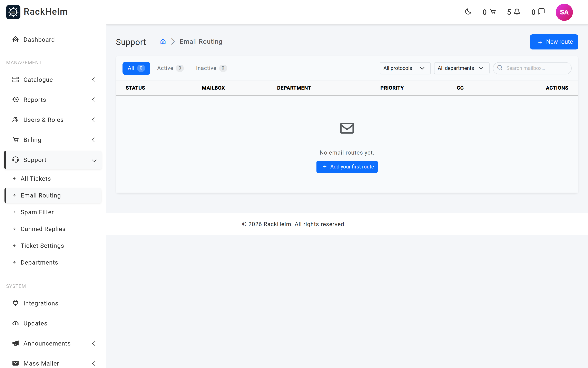Expand the Catalogue chevron
588x368 pixels.
93,80
